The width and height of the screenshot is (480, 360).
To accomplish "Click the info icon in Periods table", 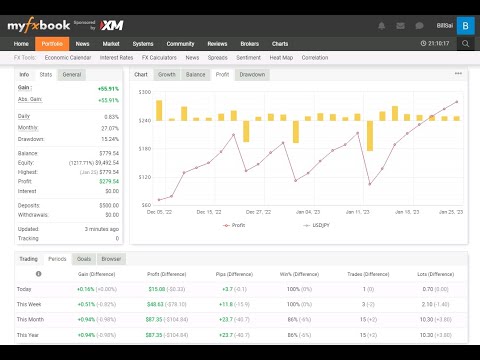I will [39, 274].
